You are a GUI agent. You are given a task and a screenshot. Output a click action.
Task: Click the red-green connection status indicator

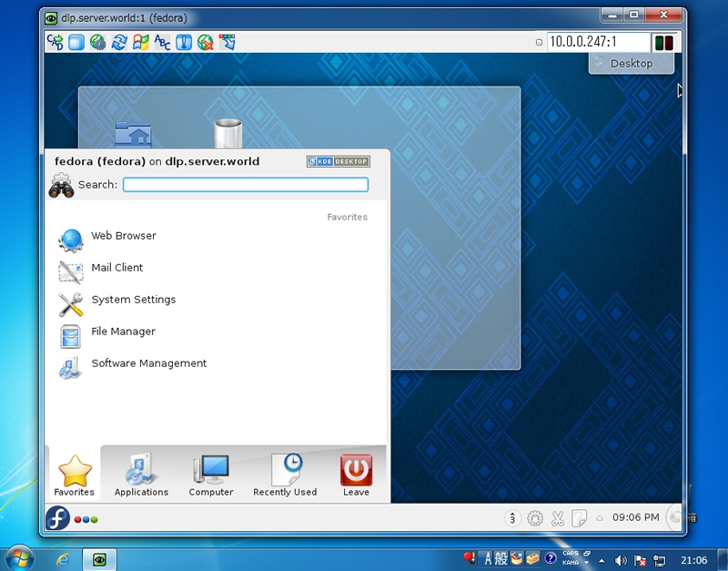click(x=664, y=43)
